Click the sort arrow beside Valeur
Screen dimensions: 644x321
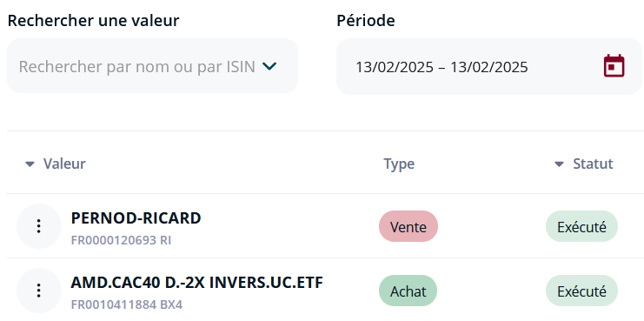pyautogui.click(x=30, y=164)
